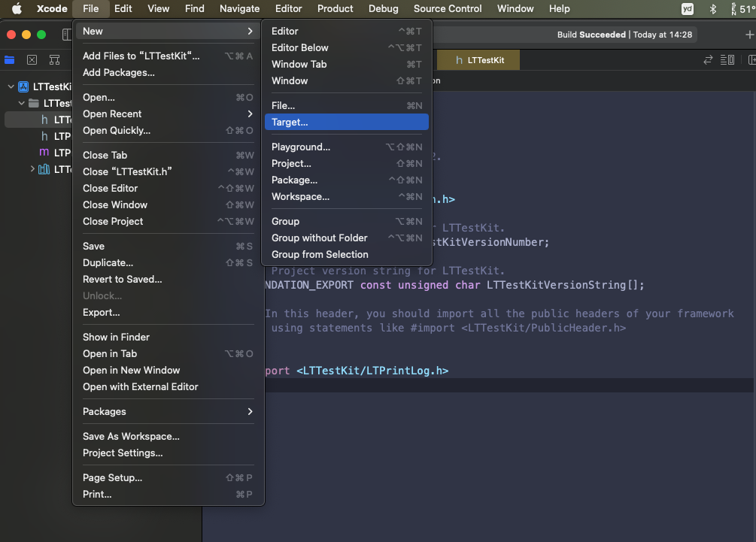Choose Open in New Window
Screen dimensions: 756x542
(x=168, y=370)
